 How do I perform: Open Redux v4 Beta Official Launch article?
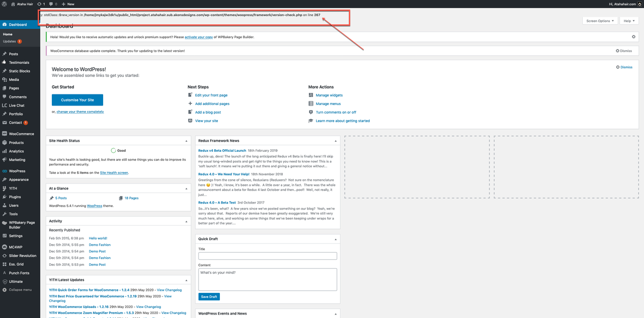click(222, 151)
